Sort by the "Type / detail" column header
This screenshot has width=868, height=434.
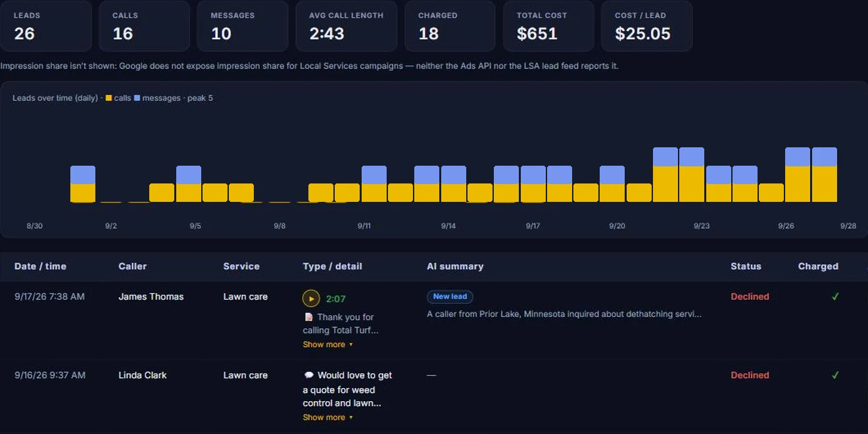(332, 266)
